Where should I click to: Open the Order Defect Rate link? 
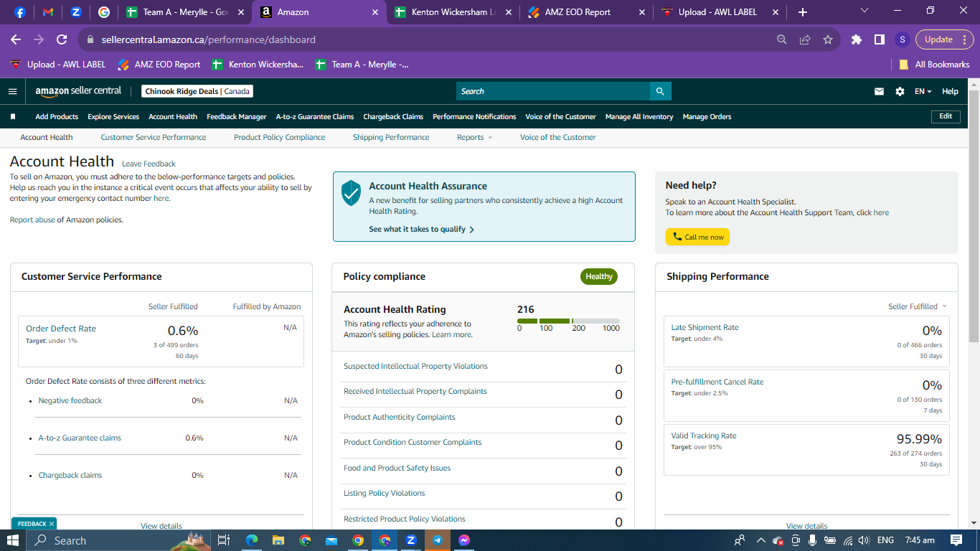click(61, 329)
